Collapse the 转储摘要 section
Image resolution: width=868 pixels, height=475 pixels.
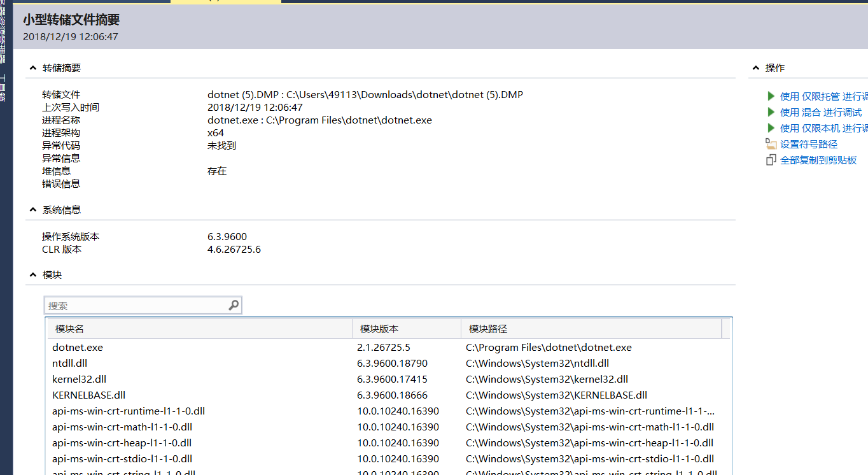[33, 67]
